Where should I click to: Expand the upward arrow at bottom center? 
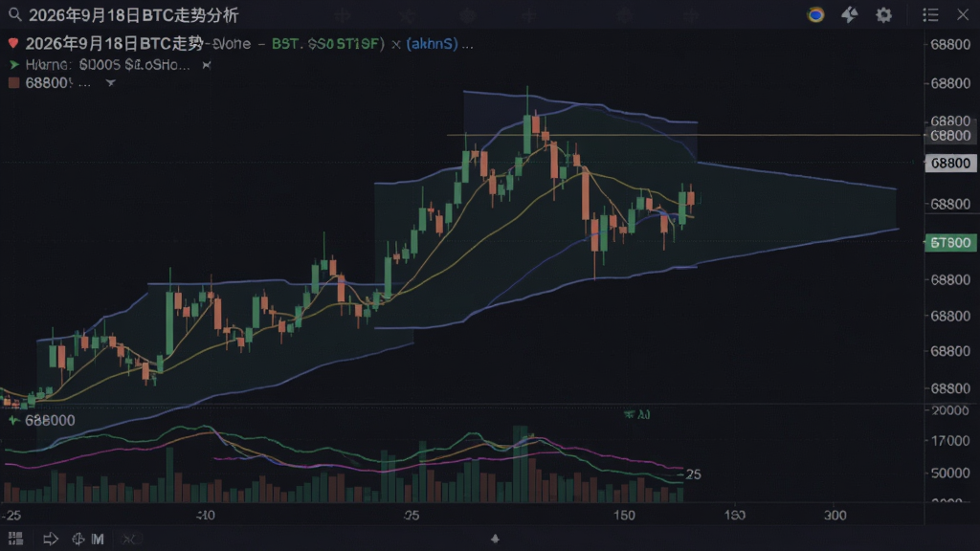pos(495,539)
